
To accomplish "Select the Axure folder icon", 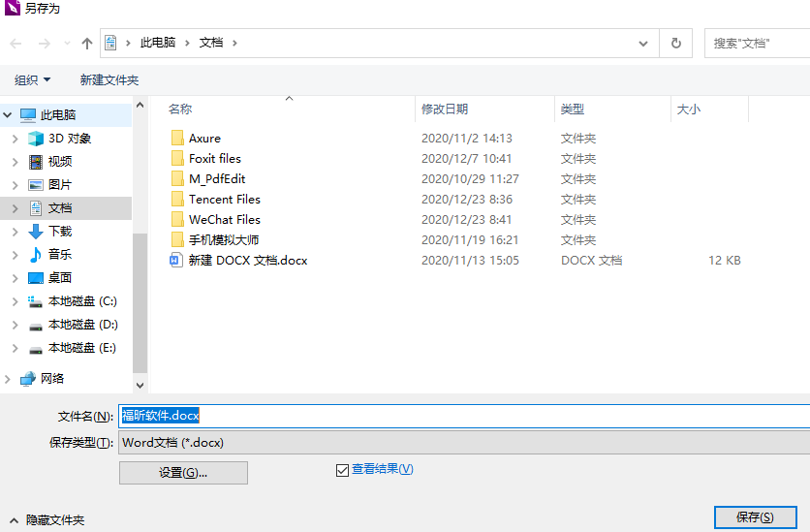I will click(177, 138).
